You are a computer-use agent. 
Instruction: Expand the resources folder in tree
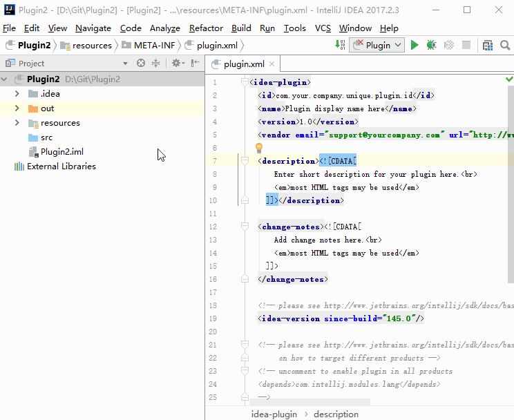click(x=17, y=123)
